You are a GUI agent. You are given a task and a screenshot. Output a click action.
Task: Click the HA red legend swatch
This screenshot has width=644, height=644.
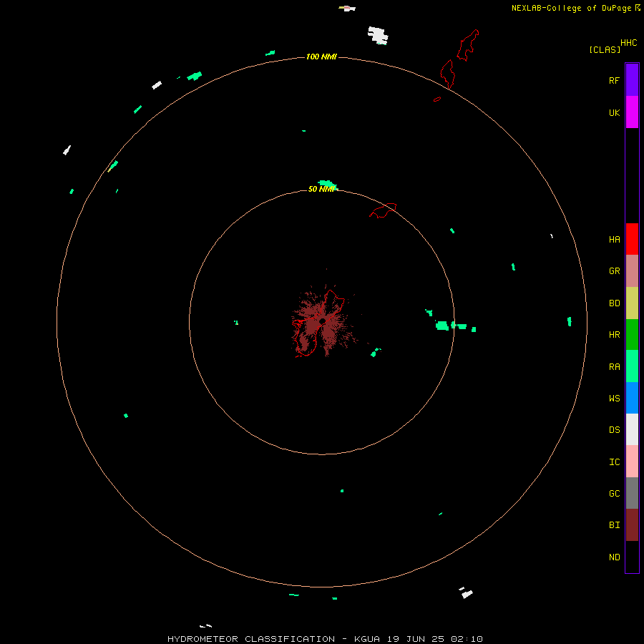632,239
